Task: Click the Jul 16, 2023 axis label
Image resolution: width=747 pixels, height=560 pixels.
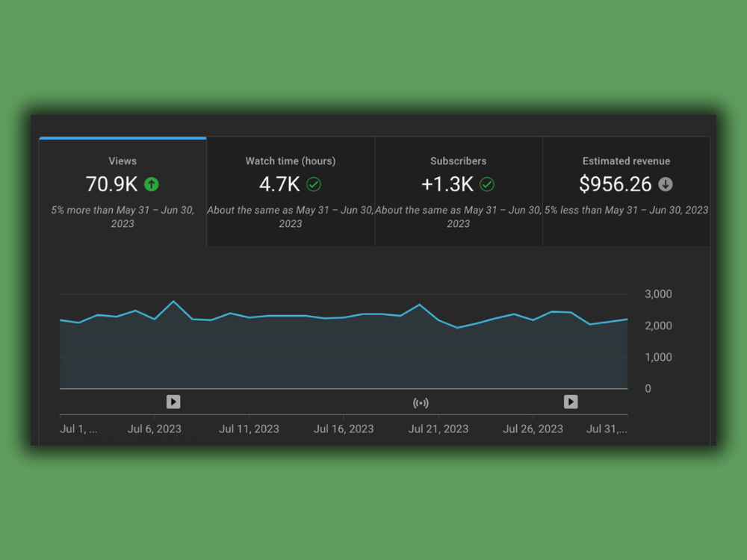Action: tap(344, 429)
